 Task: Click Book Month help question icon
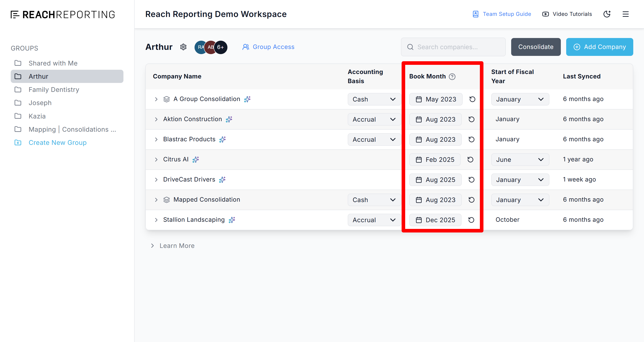click(452, 76)
